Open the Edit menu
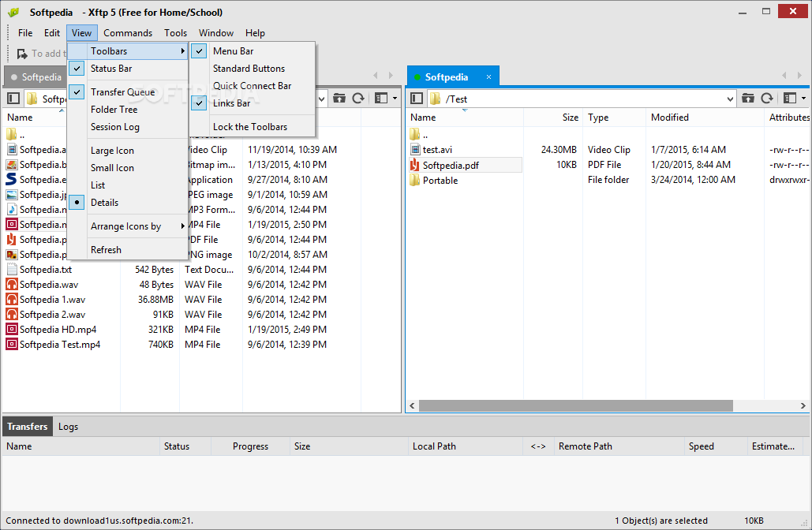The height and width of the screenshot is (530, 812). [x=52, y=32]
